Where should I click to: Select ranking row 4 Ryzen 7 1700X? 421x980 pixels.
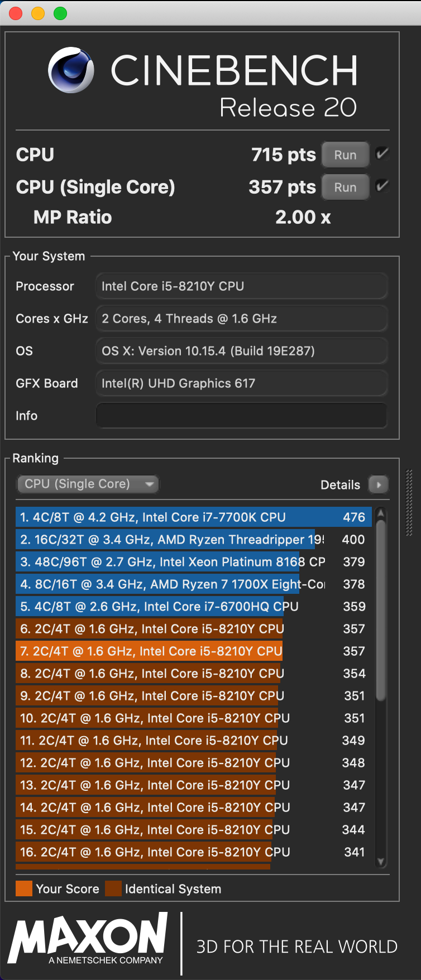click(193, 584)
